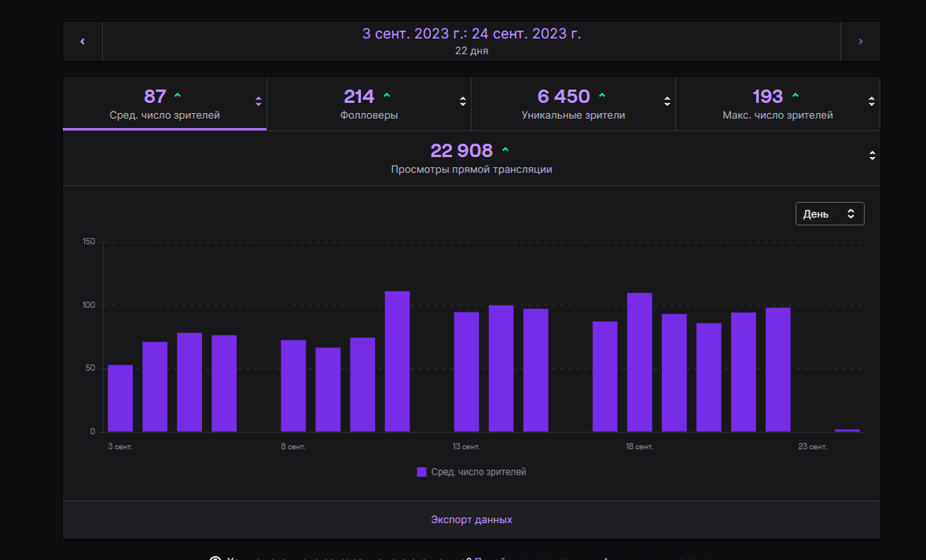Show the "Уникальные зрители" metric tab
This screenshot has height=560, width=926.
click(573, 104)
